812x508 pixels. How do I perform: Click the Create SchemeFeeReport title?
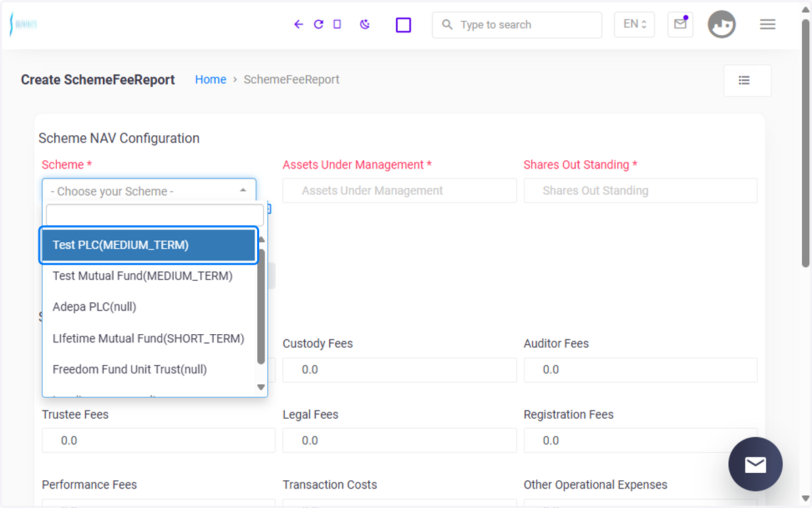pos(98,80)
